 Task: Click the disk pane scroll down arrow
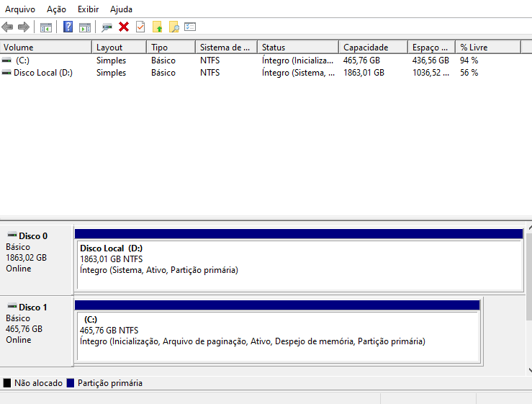pos(529,370)
